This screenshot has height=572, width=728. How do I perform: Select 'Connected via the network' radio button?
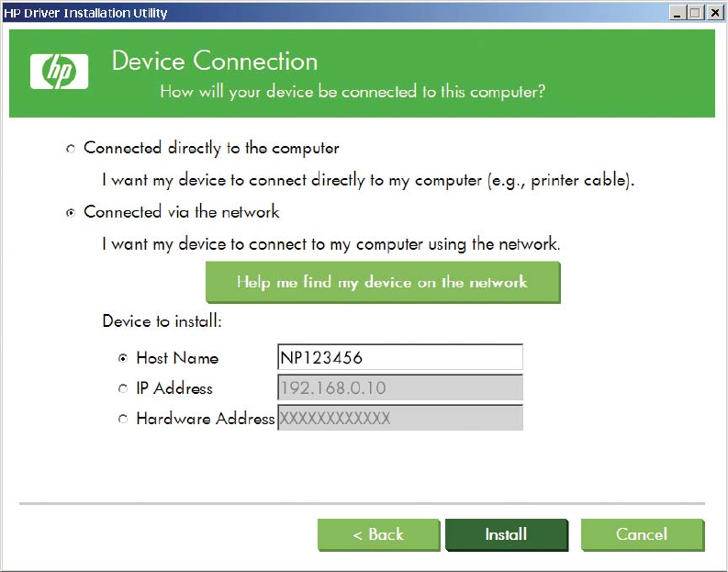[x=71, y=213]
